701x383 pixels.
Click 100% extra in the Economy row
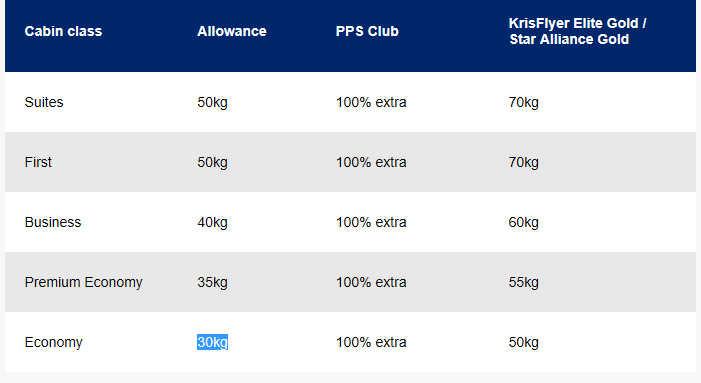pos(371,342)
